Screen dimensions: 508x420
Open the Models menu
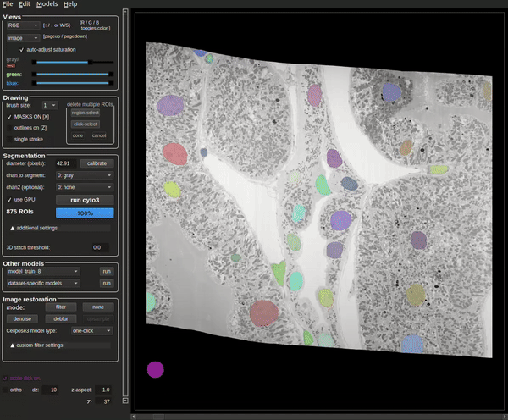47,4
